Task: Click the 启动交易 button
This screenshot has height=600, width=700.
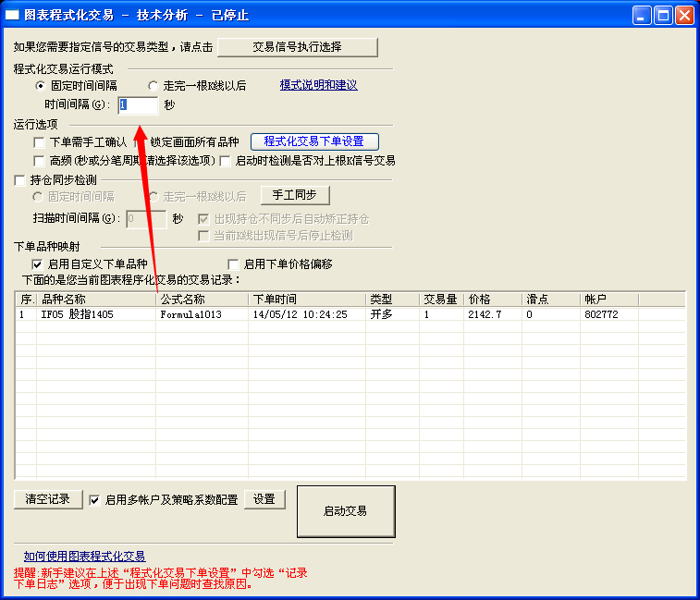Action: click(x=346, y=511)
